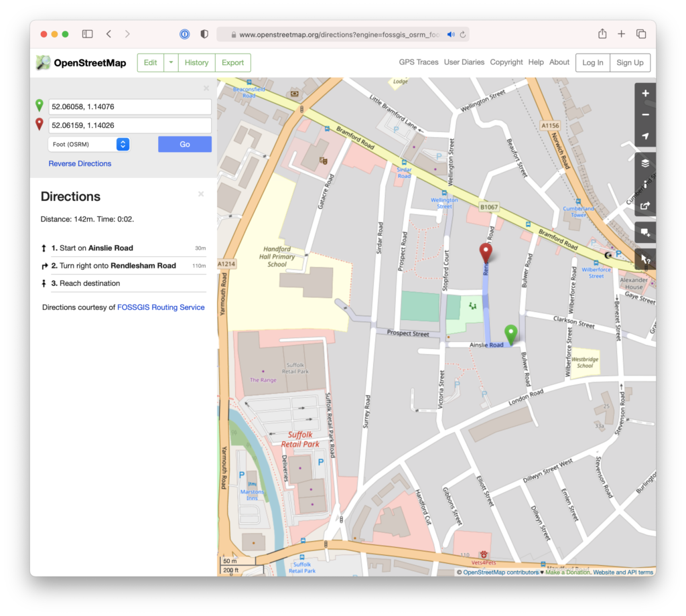Click the Make a Donation link
Viewport: 686px width, 616px height.
(567, 572)
